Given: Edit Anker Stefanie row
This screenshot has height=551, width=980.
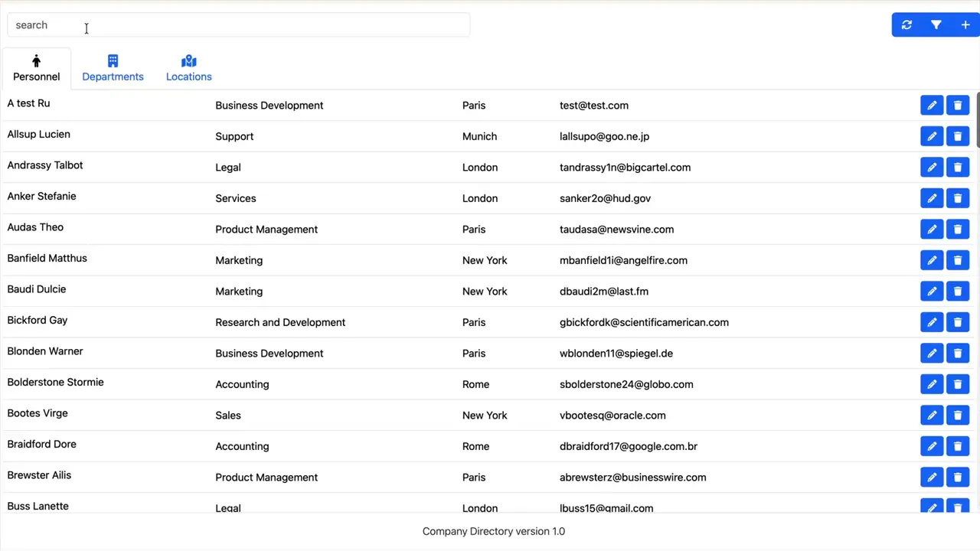Looking at the screenshot, I should 932,198.
